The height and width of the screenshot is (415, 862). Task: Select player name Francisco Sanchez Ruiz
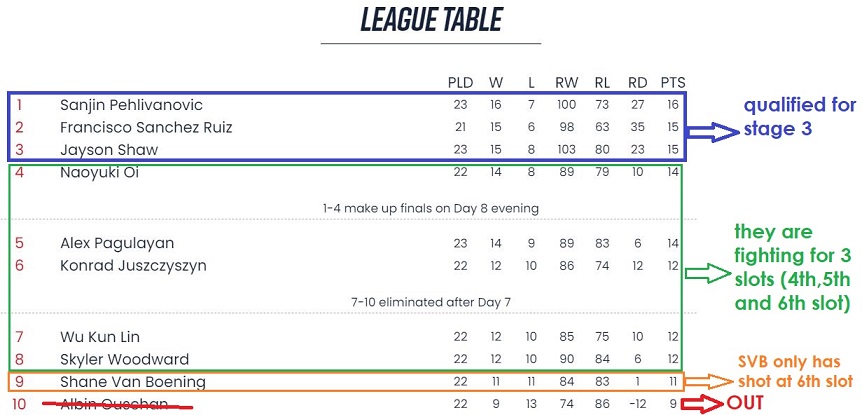pos(146,128)
